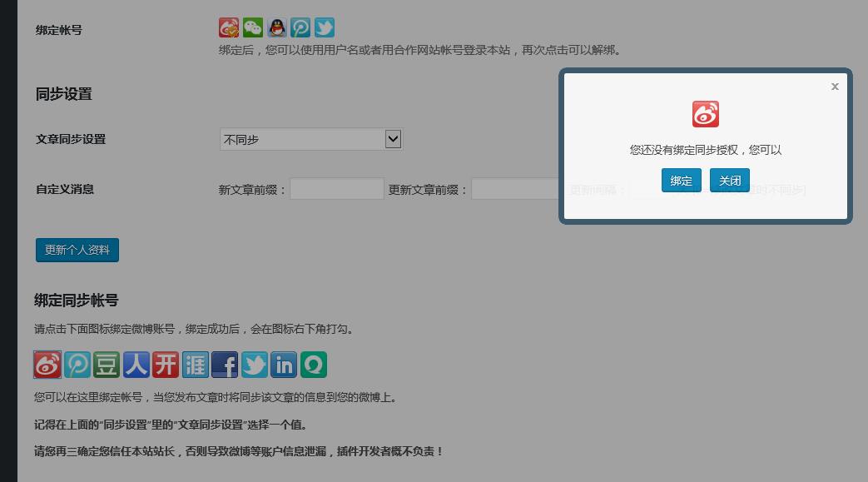The image size is (868, 482).
Task: Bind the Douban (豆) sync account icon
Action: click(107, 365)
